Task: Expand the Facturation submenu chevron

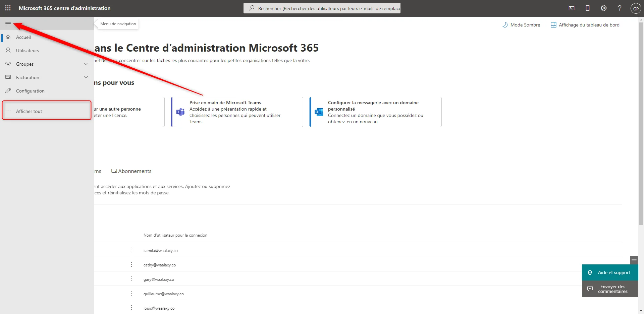Action: (x=86, y=77)
